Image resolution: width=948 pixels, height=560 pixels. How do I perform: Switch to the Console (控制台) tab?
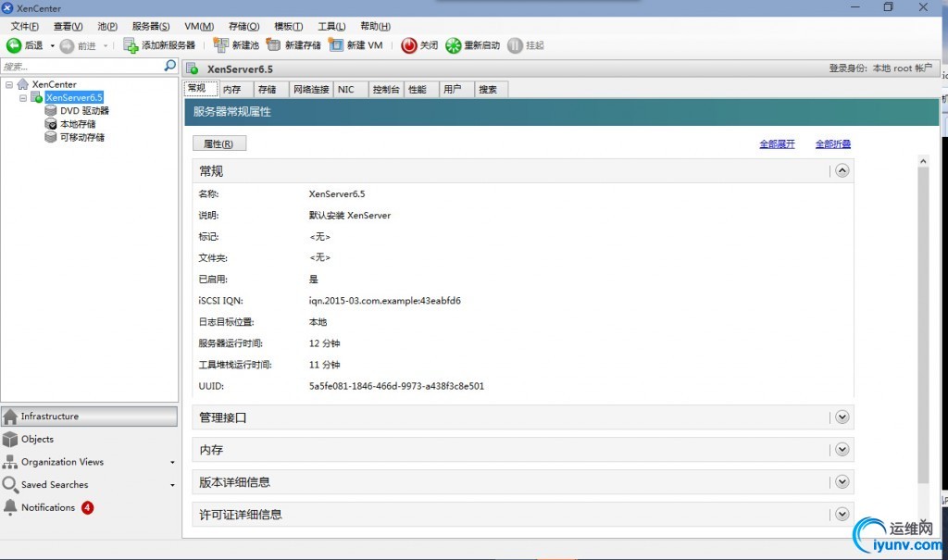[386, 90]
